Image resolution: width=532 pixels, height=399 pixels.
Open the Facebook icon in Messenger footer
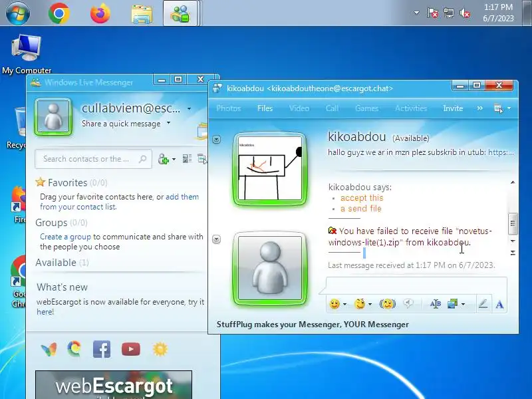pyautogui.click(x=102, y=349)
